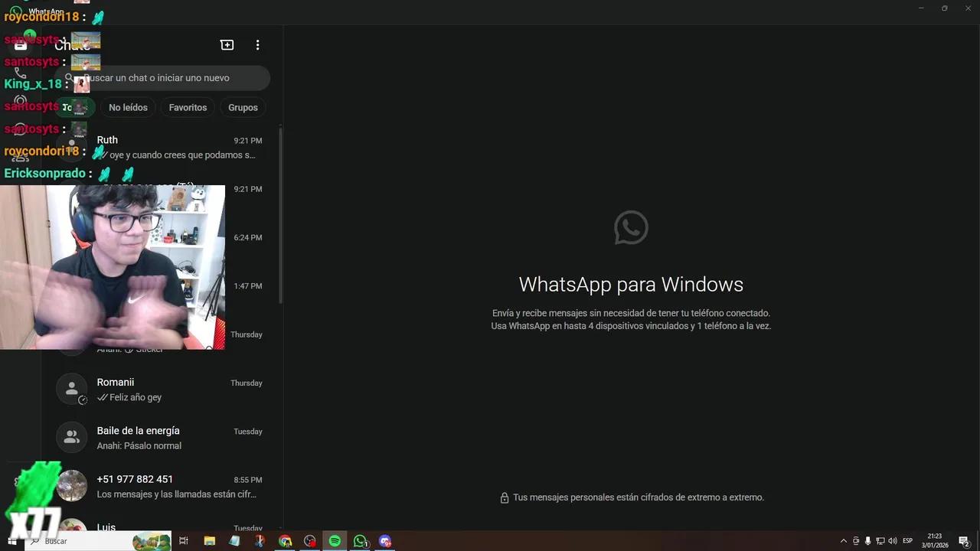Image resolution: width=980 pixels, height=551 pixels.
Task: Switch to OBS Studio in the taskbar
Action: 310,541
